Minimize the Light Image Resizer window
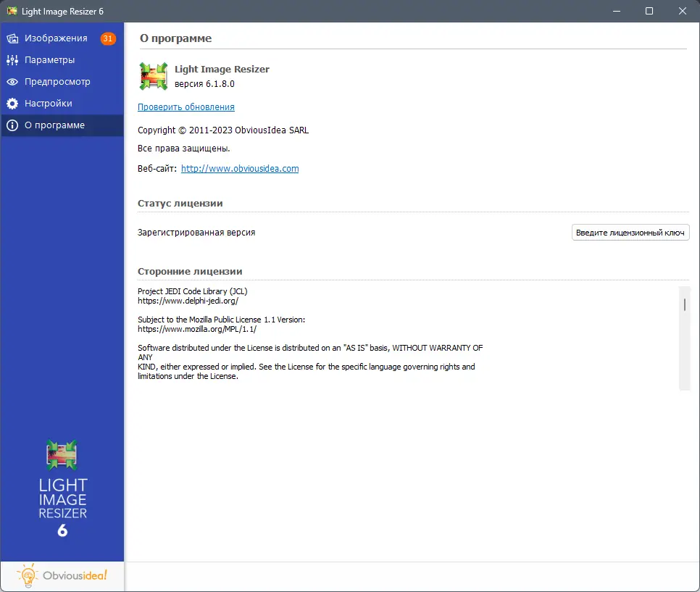The height and width of the screenshot is (592, 700). 617,11
